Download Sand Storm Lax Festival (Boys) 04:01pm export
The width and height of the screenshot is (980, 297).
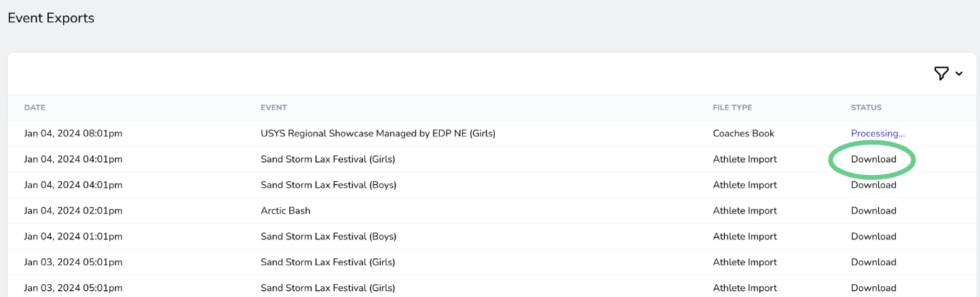[873, 185]
